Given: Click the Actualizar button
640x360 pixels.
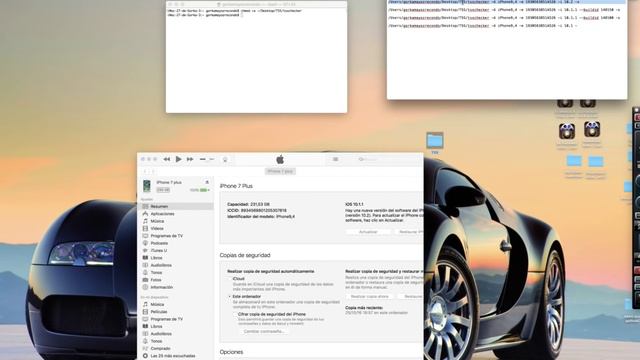Looking at the screenshot, I should (368, 232).
